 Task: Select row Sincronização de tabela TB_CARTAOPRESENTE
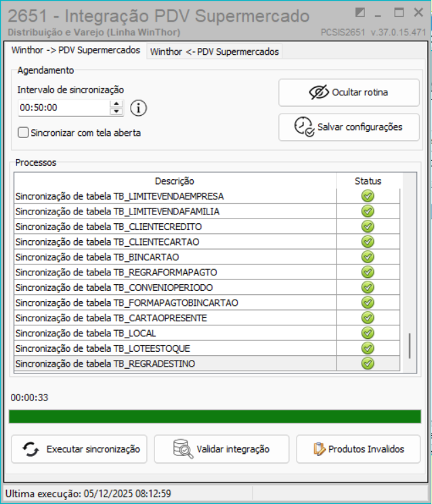pos(207,317)
